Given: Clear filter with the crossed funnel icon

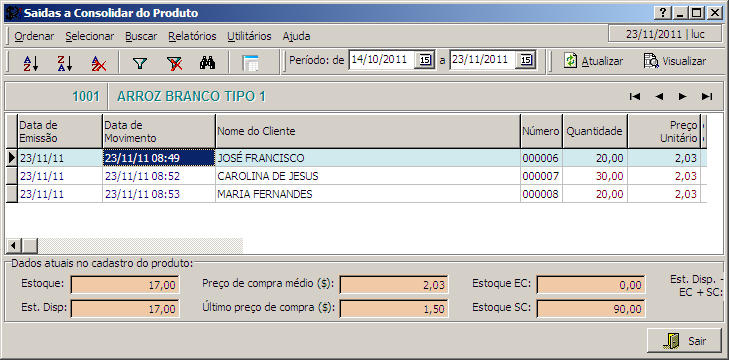Looking at the screenshot, I should 174,62.
